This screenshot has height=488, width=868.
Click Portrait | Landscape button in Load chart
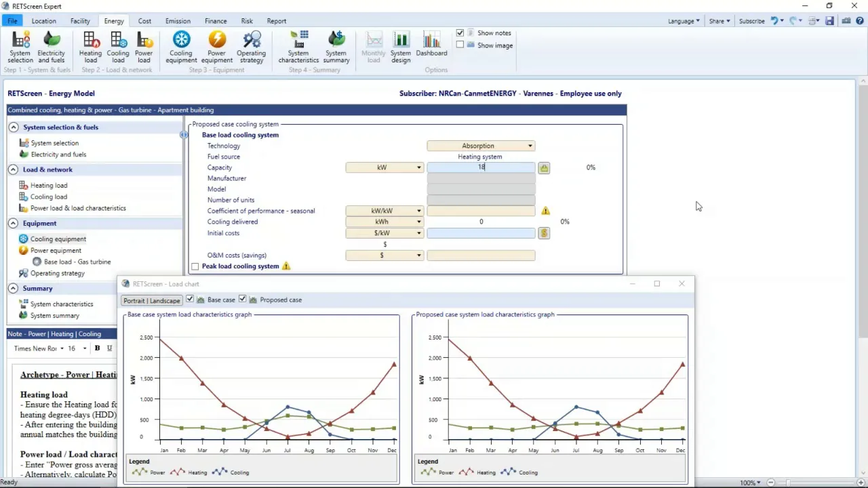click(152, 300)
